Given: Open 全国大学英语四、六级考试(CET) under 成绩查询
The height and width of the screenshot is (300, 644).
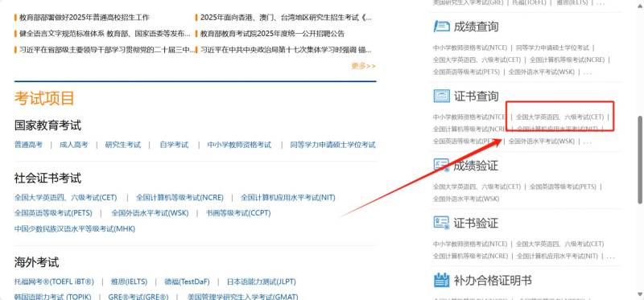Looking at the screenshot, I should (x=477, y=60).
